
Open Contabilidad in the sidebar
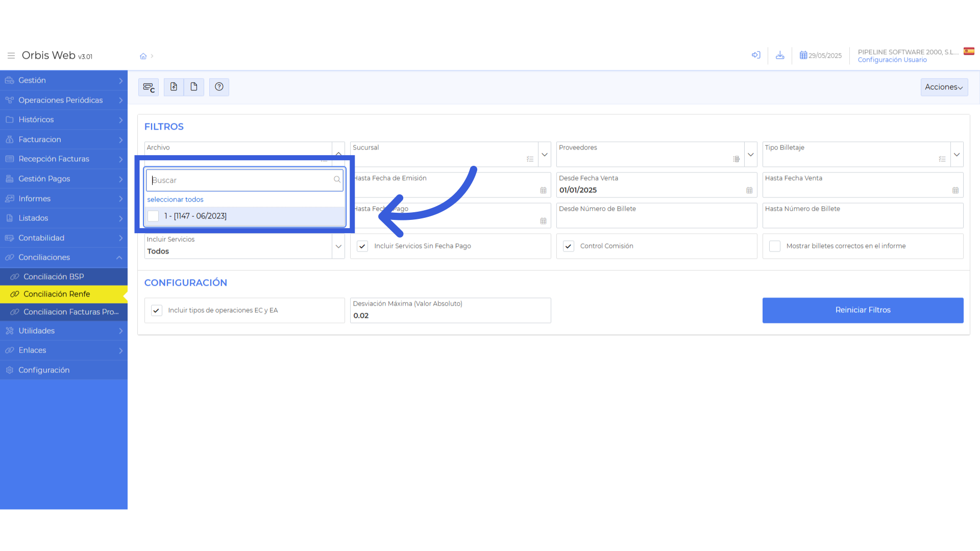pyautogui.click(x=64, y=238)
